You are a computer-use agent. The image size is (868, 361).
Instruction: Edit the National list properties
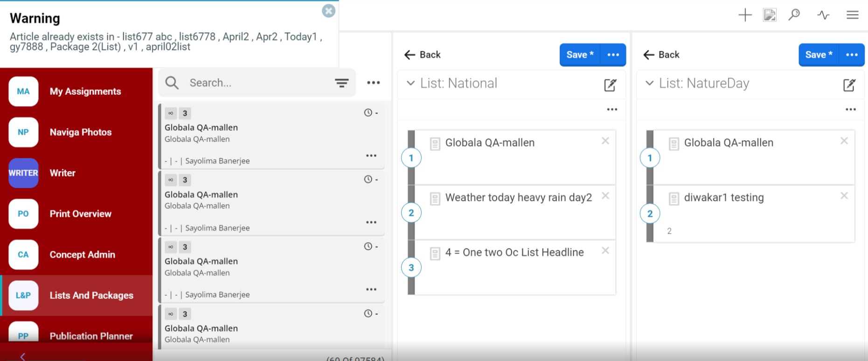click(610, 85)
